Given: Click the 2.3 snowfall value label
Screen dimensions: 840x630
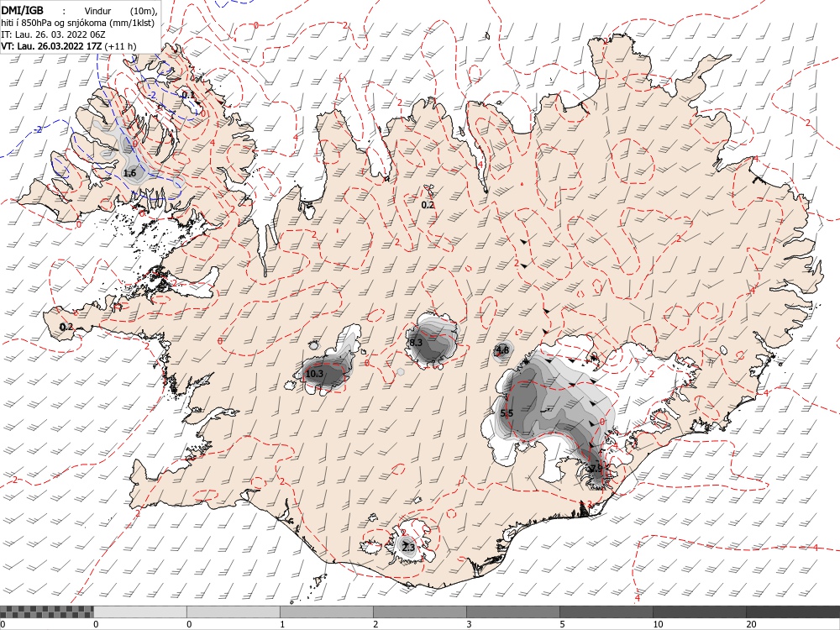Looking at the screenshot, I should [x=407, y=548].
